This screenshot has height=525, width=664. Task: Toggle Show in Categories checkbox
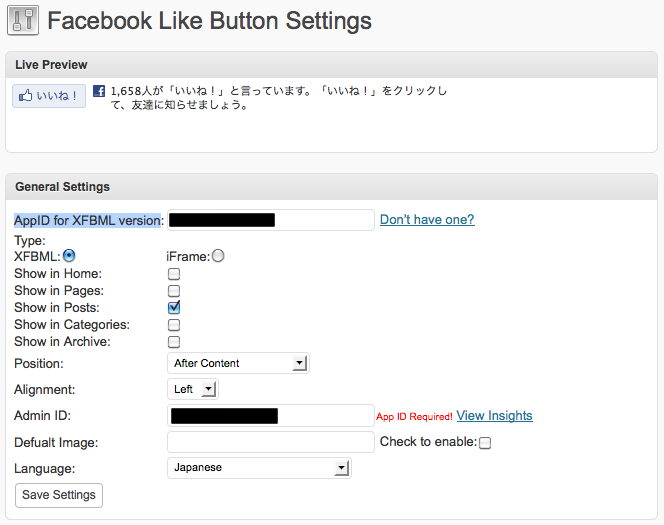pos(174,325)
